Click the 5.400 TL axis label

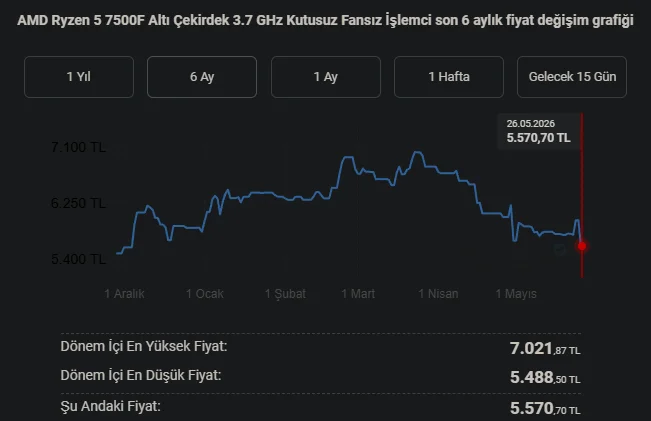pos(78,259)
